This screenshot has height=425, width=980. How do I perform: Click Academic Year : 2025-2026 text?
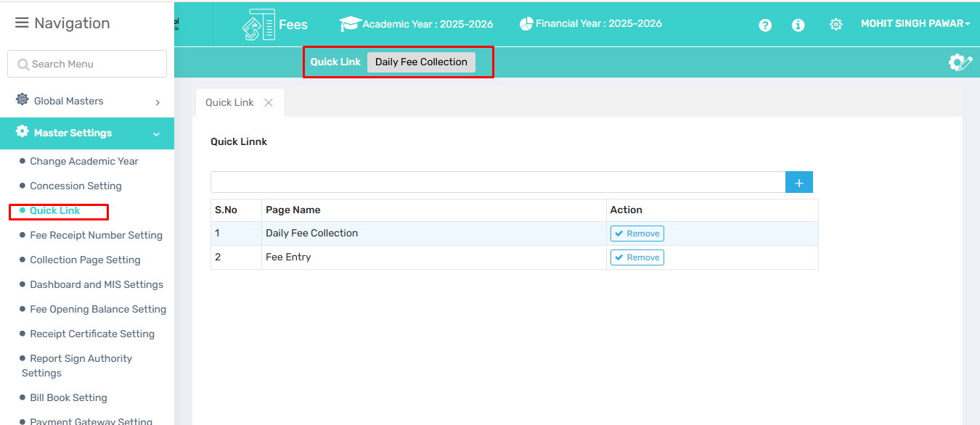428,24
